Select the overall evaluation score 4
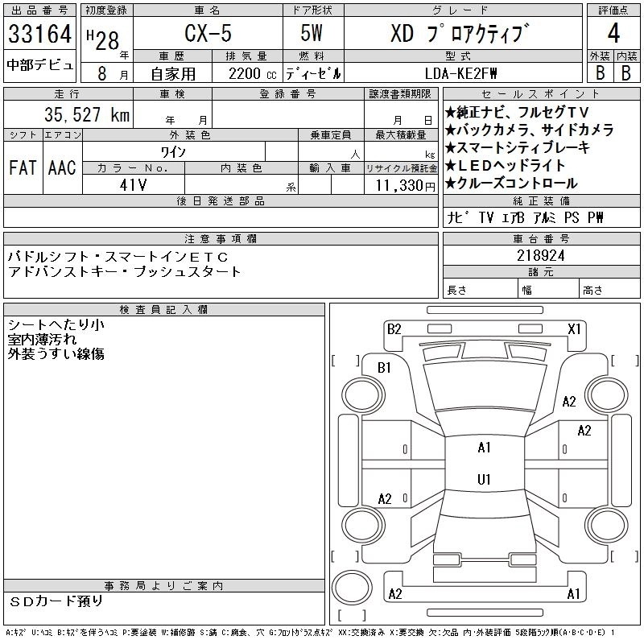Screen dimensions: 644x644 coord(613,33)
